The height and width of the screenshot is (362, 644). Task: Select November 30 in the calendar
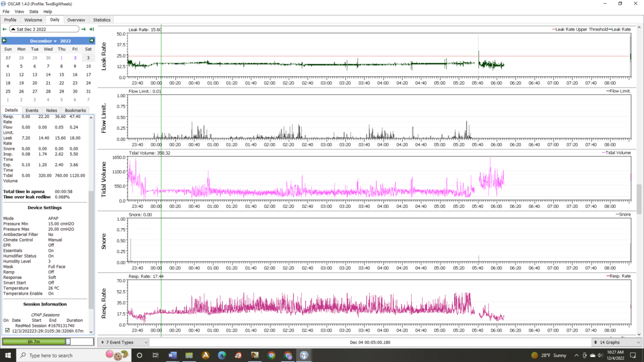coord(48,58)
